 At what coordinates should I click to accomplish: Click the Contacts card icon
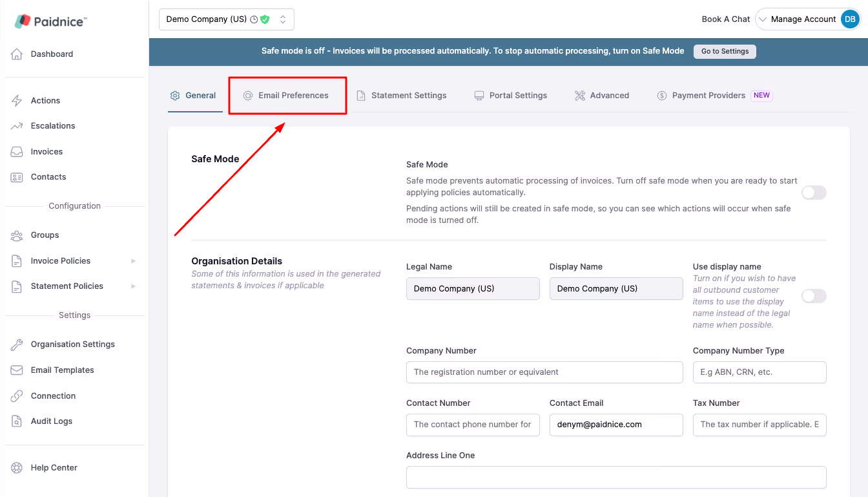tap(17, 177)
